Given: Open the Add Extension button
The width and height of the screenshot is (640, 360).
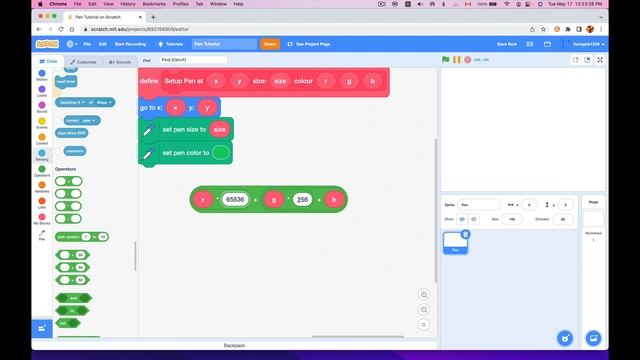Looking at the screenshot, I should point(42,328).
